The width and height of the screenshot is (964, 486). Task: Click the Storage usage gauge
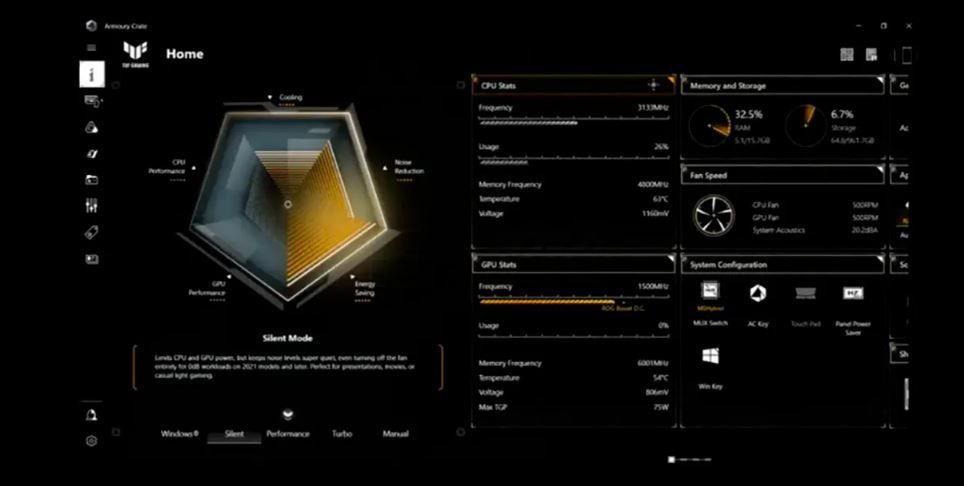point(805,126)
